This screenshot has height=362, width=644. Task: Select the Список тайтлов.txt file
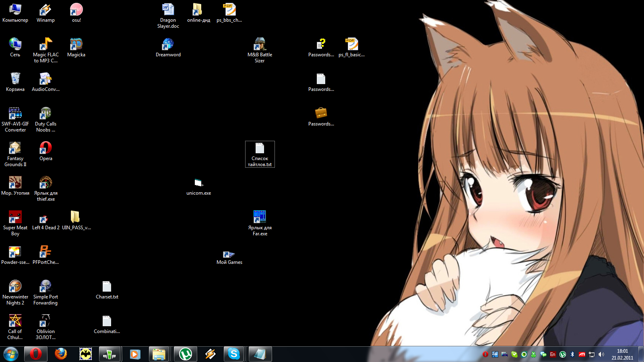tap(260, 149)
